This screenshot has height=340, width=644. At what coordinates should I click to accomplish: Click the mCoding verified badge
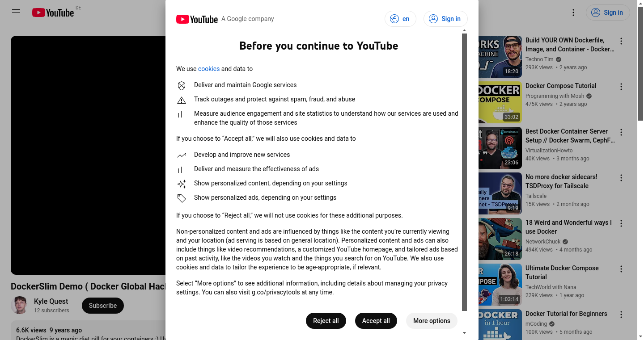(x=552, y=324)
